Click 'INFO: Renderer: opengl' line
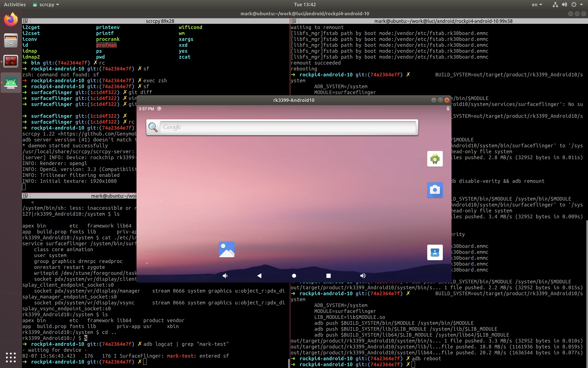 point(55,163)
